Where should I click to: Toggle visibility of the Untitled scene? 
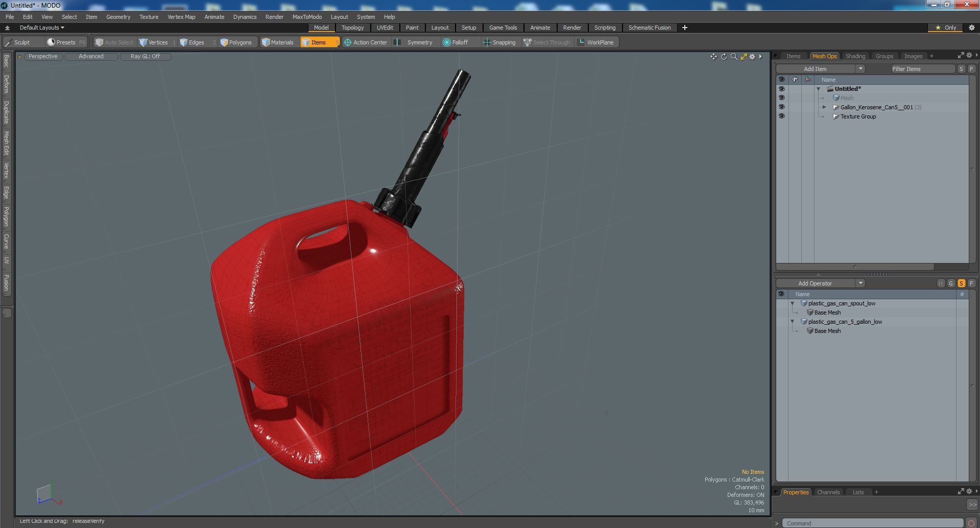tap(781, 89)
